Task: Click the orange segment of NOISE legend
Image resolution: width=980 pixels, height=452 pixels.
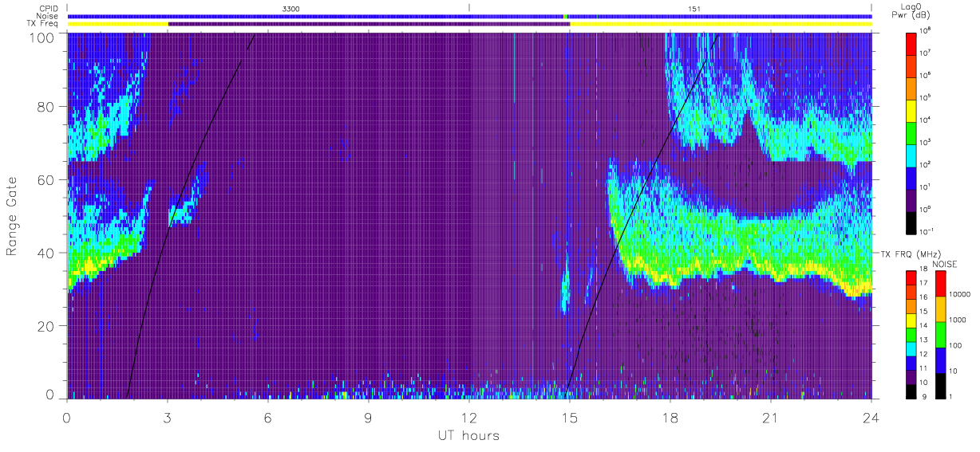Action: (x=940, y=309)
